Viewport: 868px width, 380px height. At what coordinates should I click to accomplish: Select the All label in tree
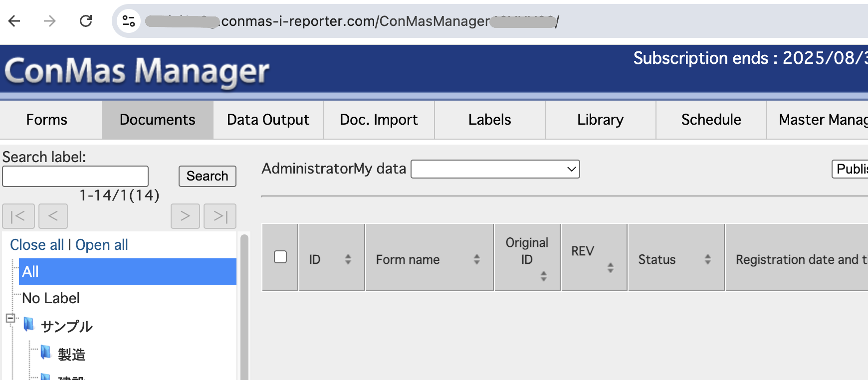tap(128, 272)
